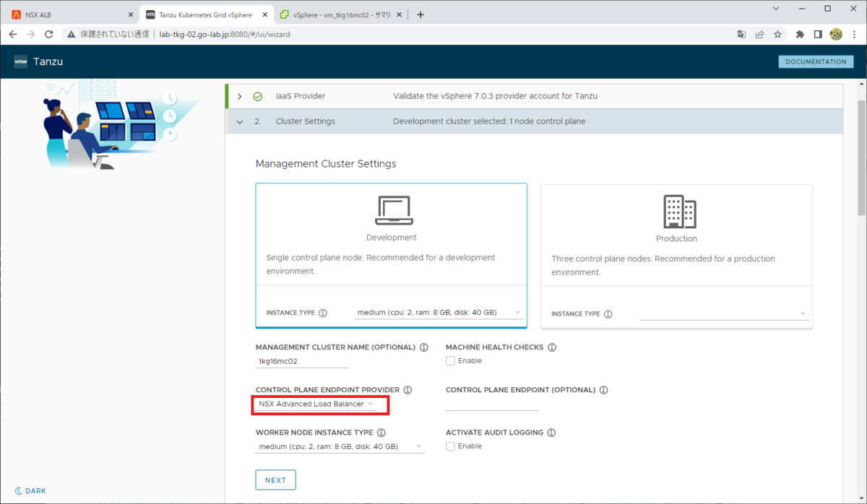Click 'Validate the vSphere 7.0.3 provider account' text

[x=495, y=96]
